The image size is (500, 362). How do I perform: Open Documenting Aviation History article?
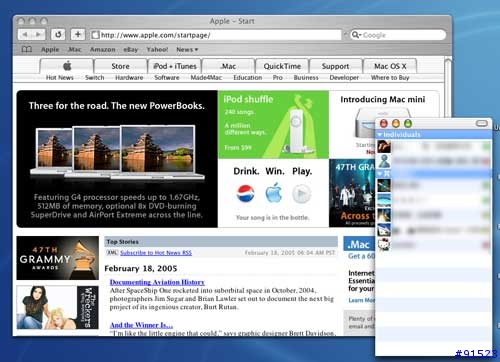(x=157, y=282)
